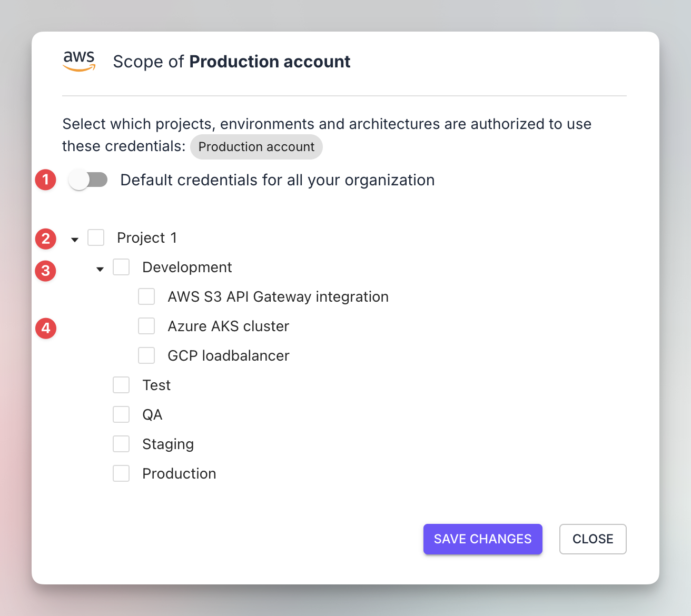The height and width of the screenshot is (616, 691).
Task: Collapse the Project 1 tree arrow
Action: point(75,240)
